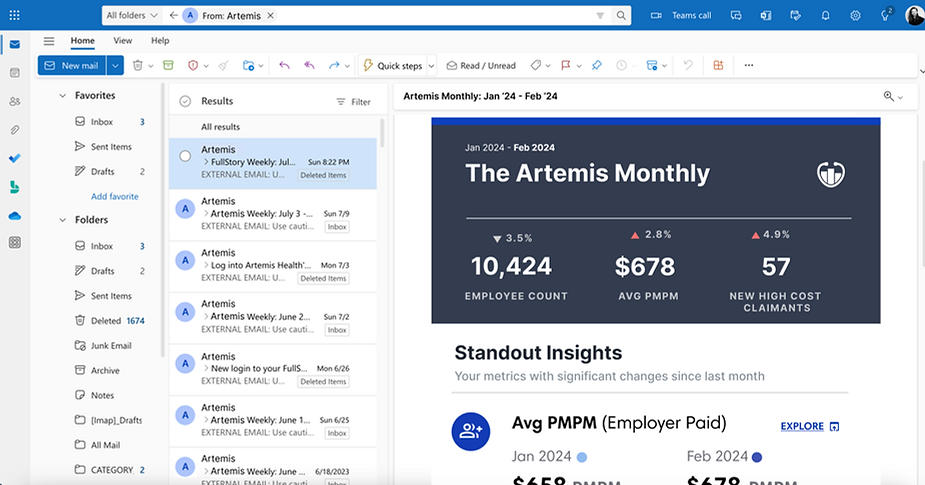This screenshot has width=925, height=485.
Task: Switch to the Help tab
Action: tap(160, 41)
